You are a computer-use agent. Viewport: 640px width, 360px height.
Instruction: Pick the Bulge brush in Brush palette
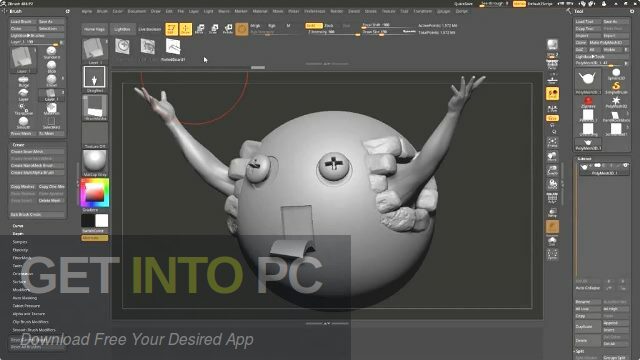coord(23,81)
